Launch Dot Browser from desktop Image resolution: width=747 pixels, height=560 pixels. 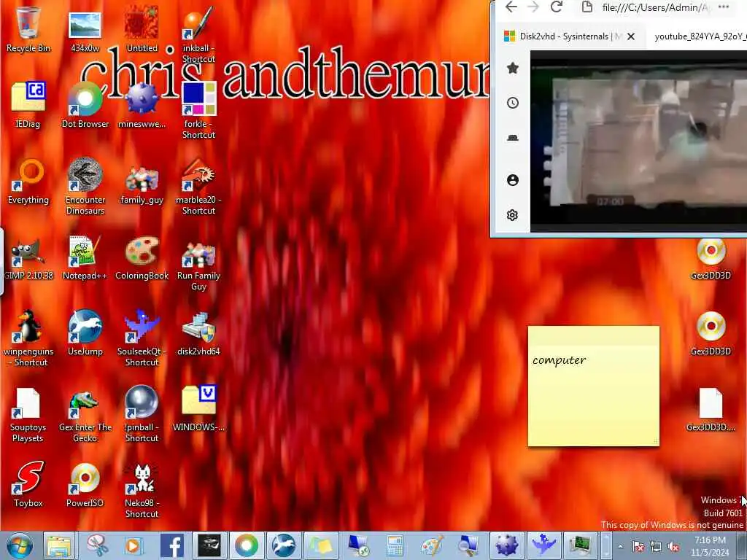tap(85, 105)
